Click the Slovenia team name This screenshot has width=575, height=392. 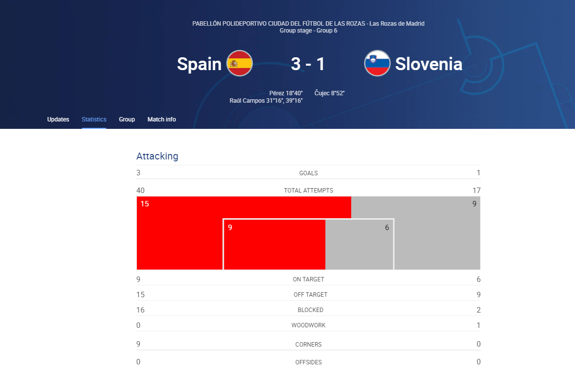click(428, 64)
